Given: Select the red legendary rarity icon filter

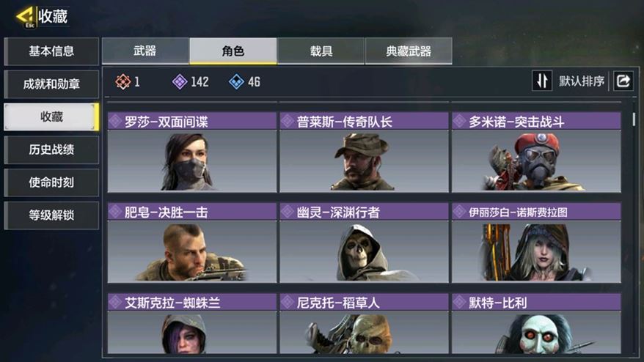Looking at the screenshot, I should click(x=122, y=81).
